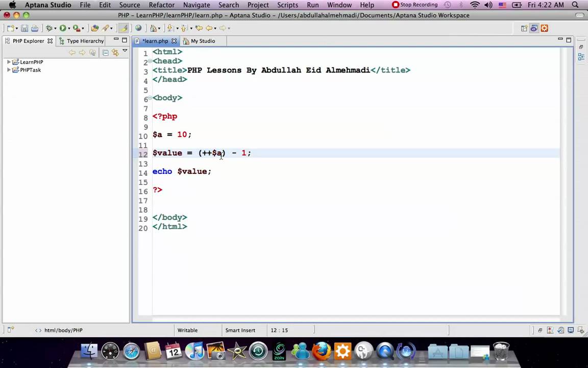Maximize the editor area
The image size is (588, 368).
coord(569,40)
